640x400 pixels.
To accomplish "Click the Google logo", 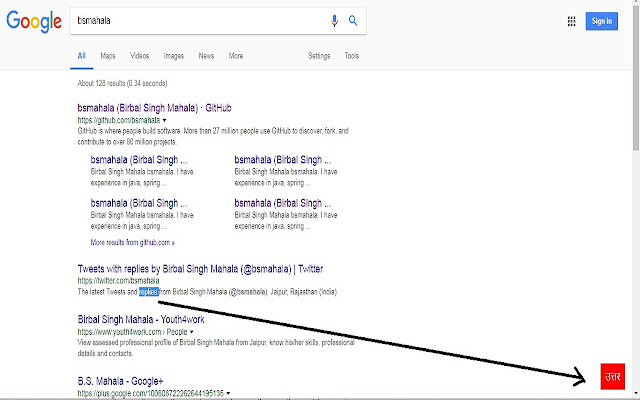I will coord(34,21).
